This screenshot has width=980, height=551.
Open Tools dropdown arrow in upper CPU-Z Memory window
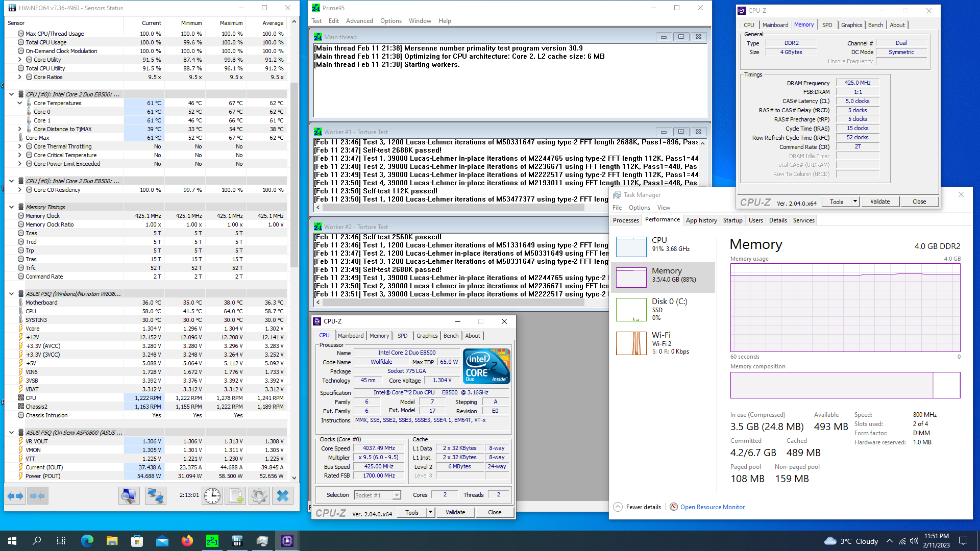coord(855,202)
